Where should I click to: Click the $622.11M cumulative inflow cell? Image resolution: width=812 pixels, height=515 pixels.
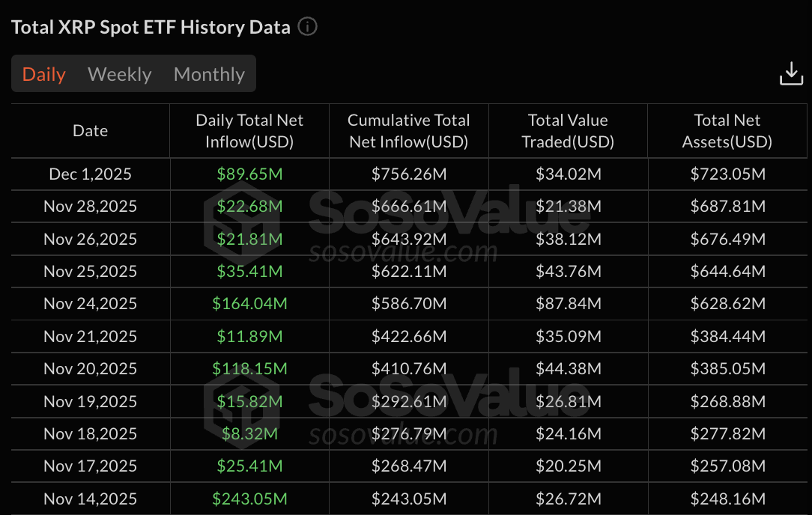408,271
